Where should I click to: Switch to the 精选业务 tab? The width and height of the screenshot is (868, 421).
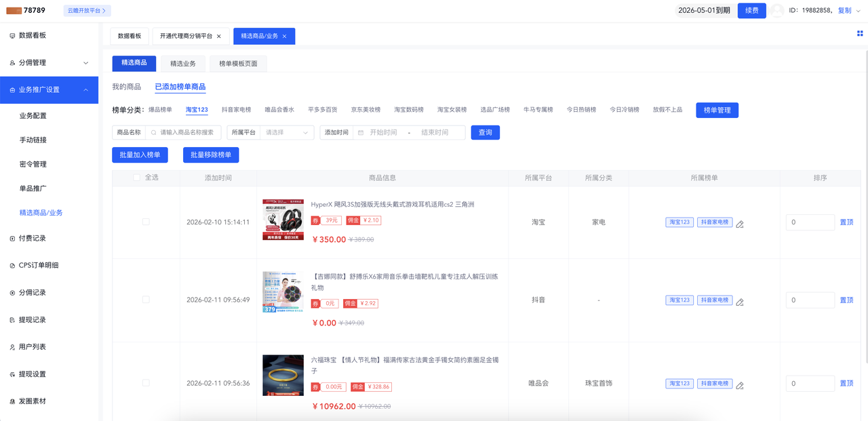point(182,64)
